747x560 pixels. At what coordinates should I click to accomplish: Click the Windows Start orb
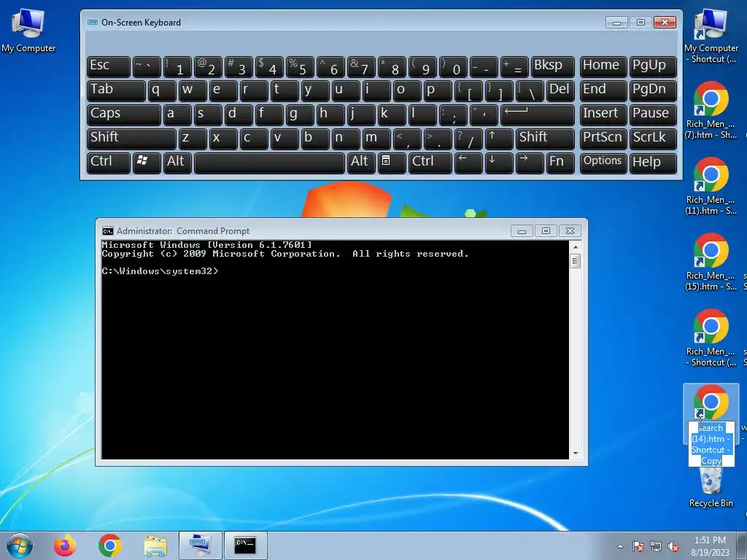pos(20,545)
